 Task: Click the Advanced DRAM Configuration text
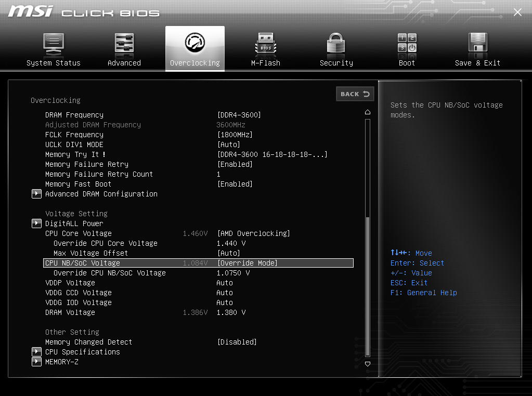101,194
